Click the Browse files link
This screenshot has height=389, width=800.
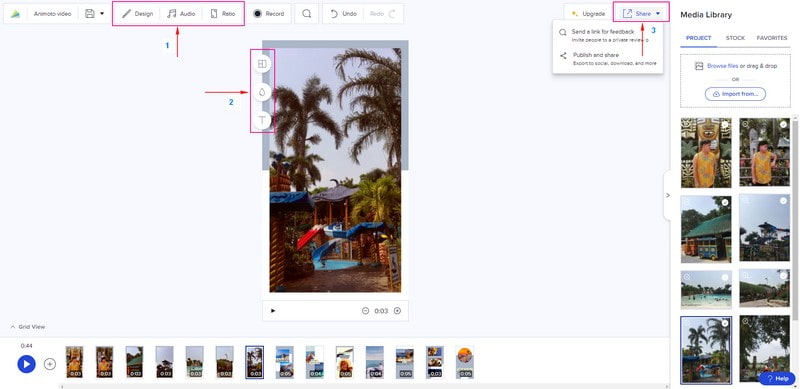tap(722, 66)
